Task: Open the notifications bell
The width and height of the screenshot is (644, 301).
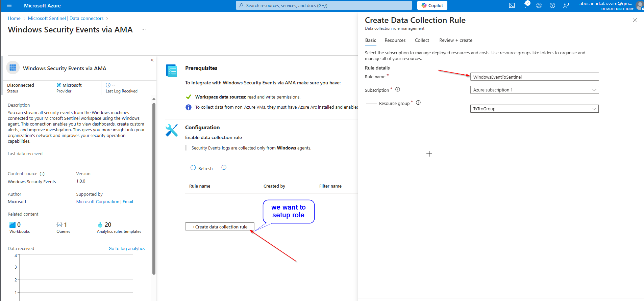Action: tap(525, 5)
